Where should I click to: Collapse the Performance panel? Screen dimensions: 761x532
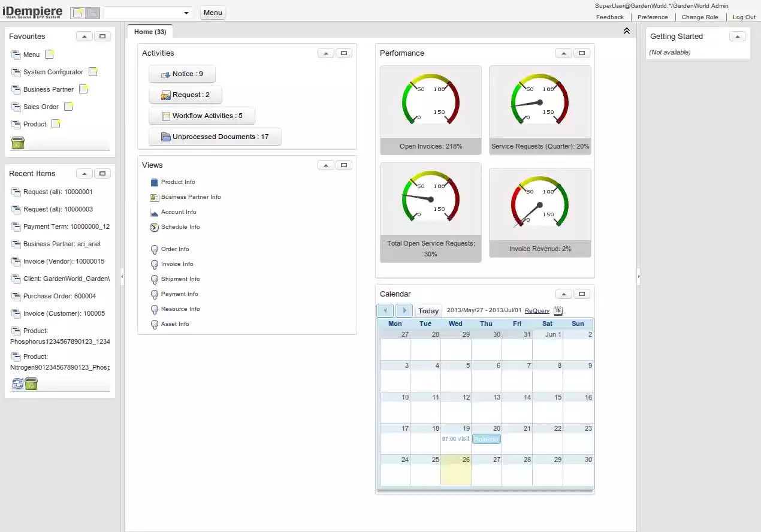(x=563, y=53)
